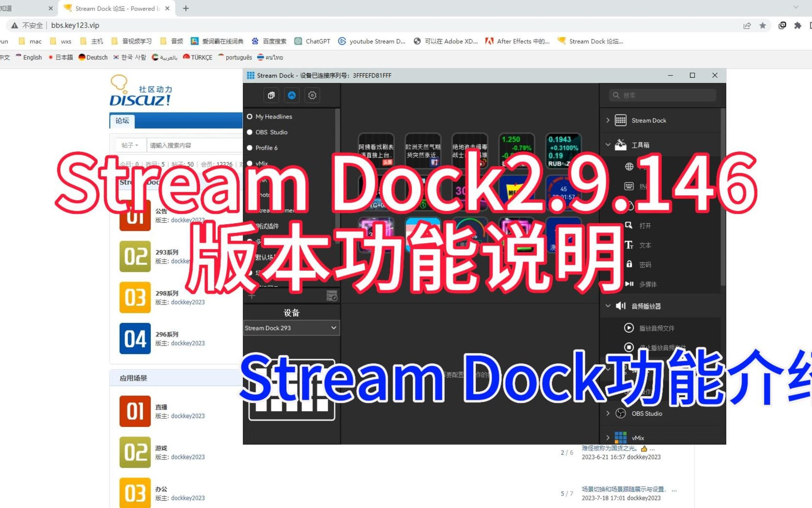Click the 欧洲天然气期货 news headline key
The image size is (812, 508).
[423, 151]
